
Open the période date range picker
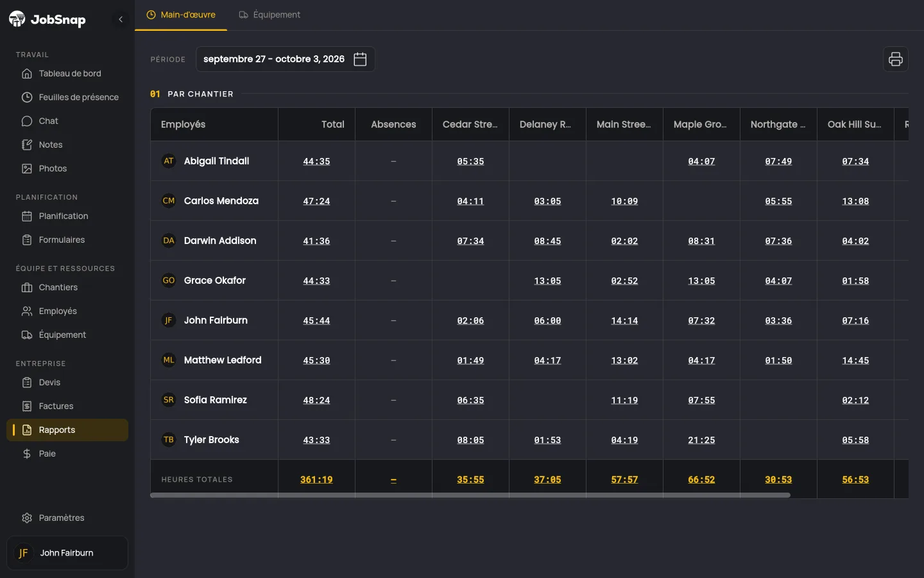(285, 59)
